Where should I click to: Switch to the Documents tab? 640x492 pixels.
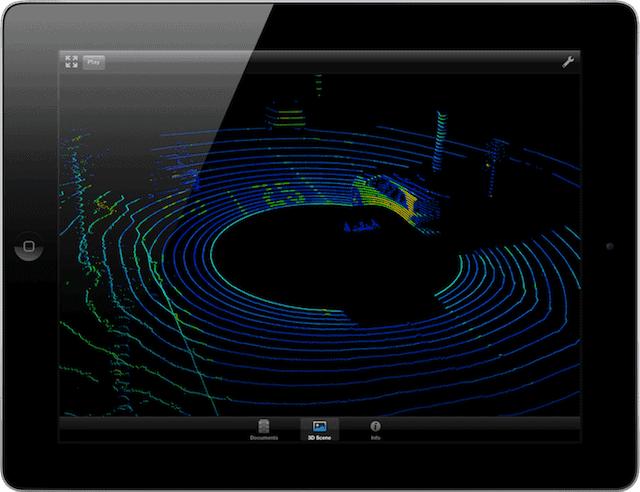pyautogui.click(x=264, y=430)
